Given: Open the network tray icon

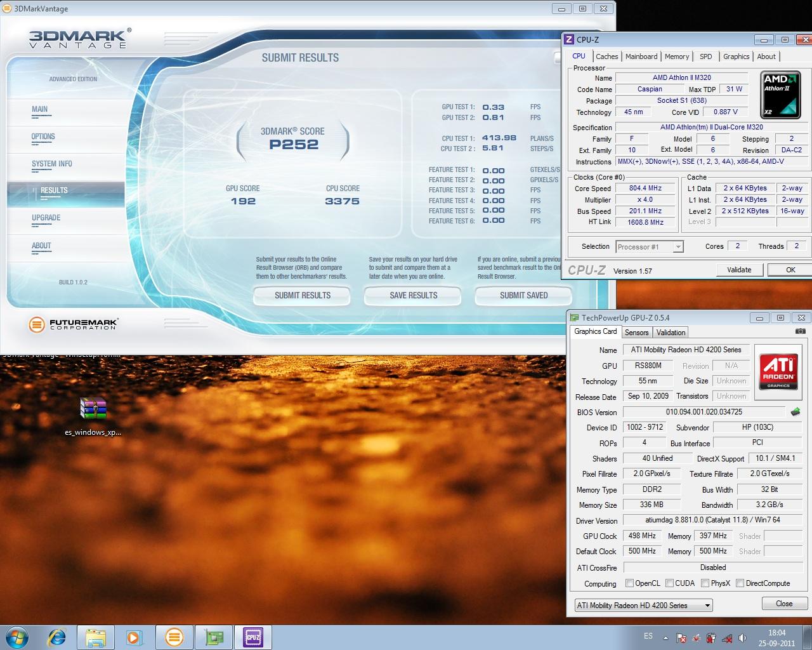Looking at the screenshot, I should 727,638.
